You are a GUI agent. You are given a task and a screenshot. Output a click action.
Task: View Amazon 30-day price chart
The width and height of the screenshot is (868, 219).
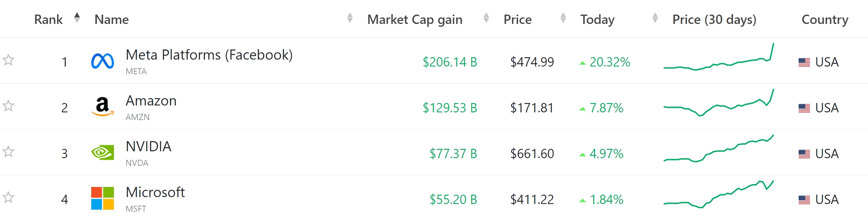pyautogui.click(x=718, y=104)
